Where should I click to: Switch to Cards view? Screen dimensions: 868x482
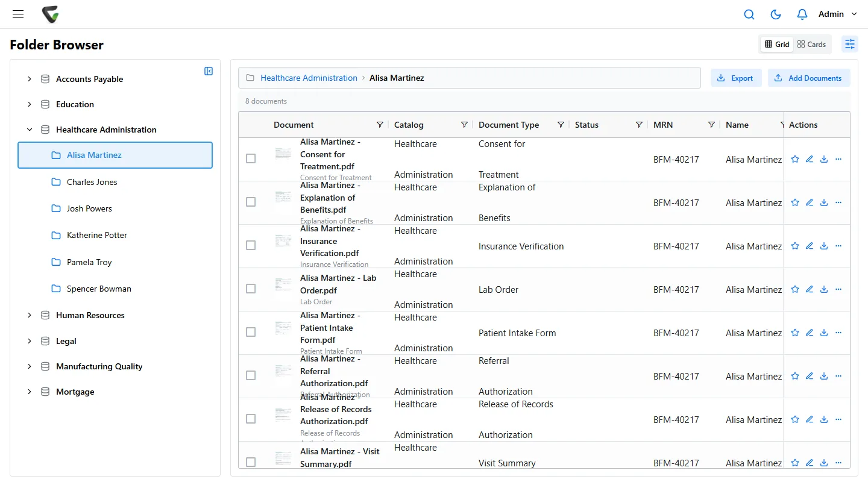tap(811, 44)
